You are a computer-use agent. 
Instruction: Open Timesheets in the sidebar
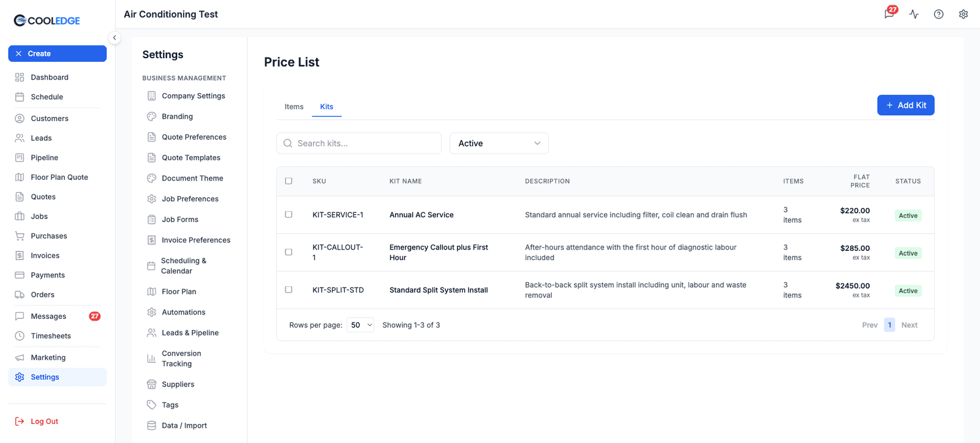point(58,335)
